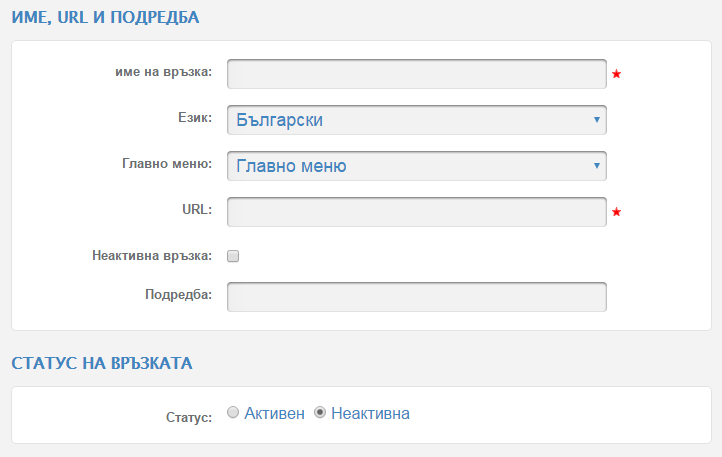This screenshot has width=722, height=457.
Task: Click the 'Статус:' field label
Action: [189, 417]
